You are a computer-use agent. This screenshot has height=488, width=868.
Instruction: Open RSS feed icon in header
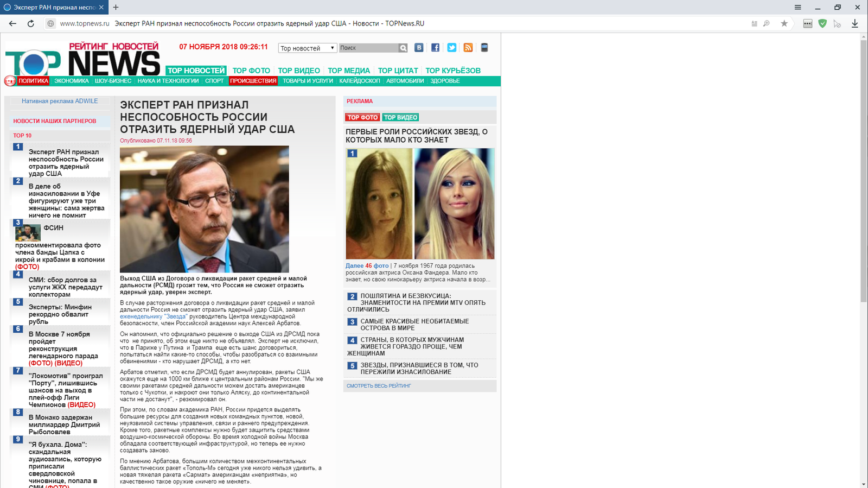[468, 48]
